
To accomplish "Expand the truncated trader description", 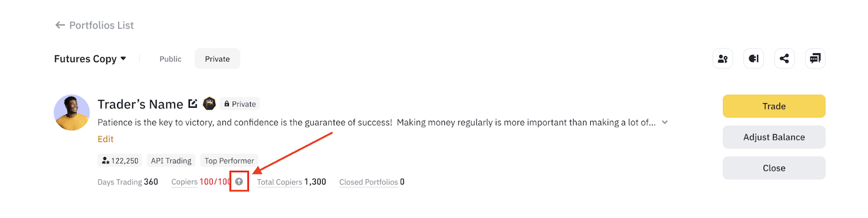I will [665, 122].
